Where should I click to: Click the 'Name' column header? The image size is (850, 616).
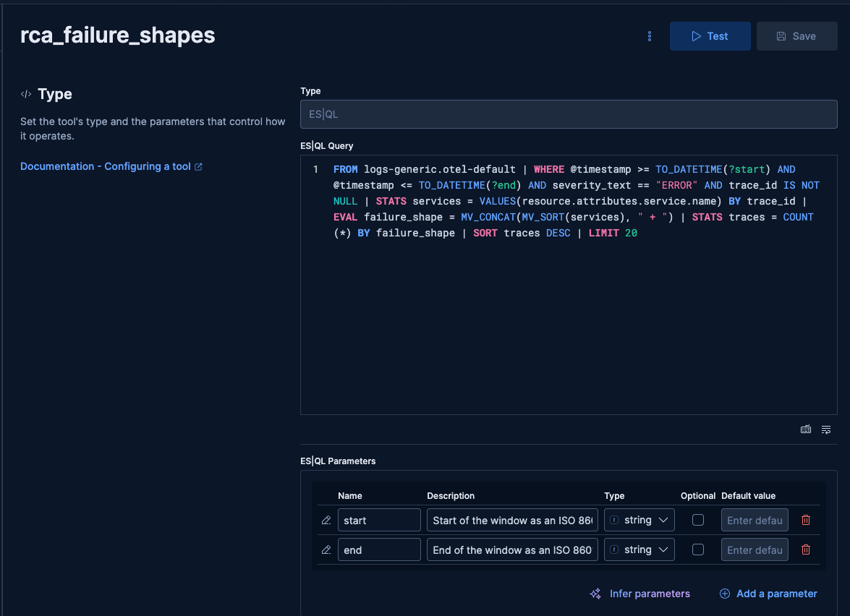(x=349, y=496)
